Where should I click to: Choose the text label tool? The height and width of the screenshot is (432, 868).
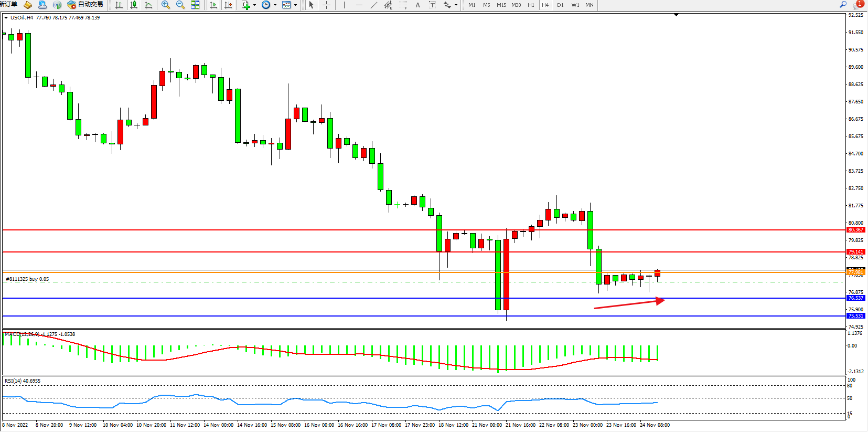click(432, 5)
